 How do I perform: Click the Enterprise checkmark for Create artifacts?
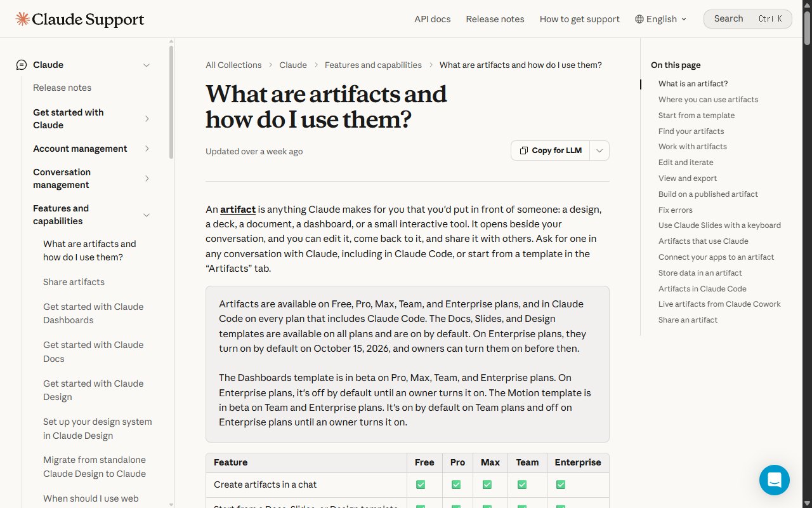tap(561, 485)
